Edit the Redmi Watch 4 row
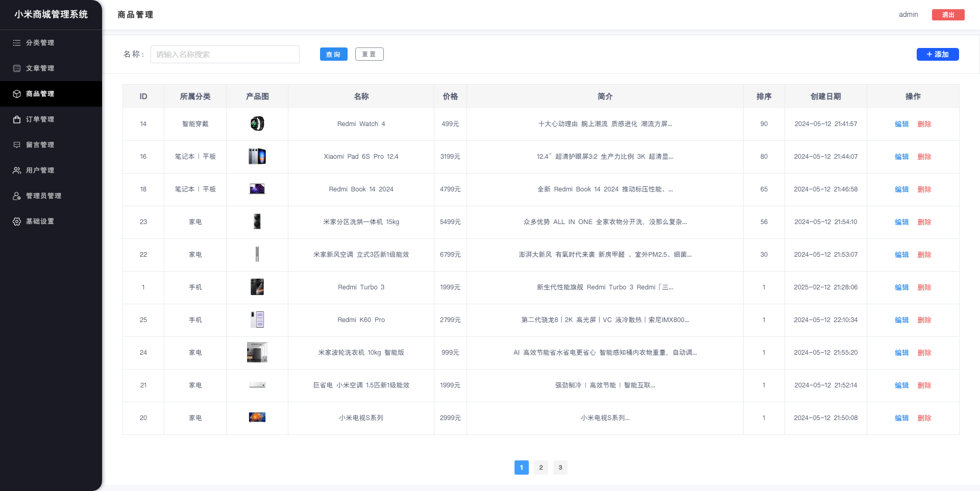The height and width of the screenshot is (491, 980). [902, 124]
